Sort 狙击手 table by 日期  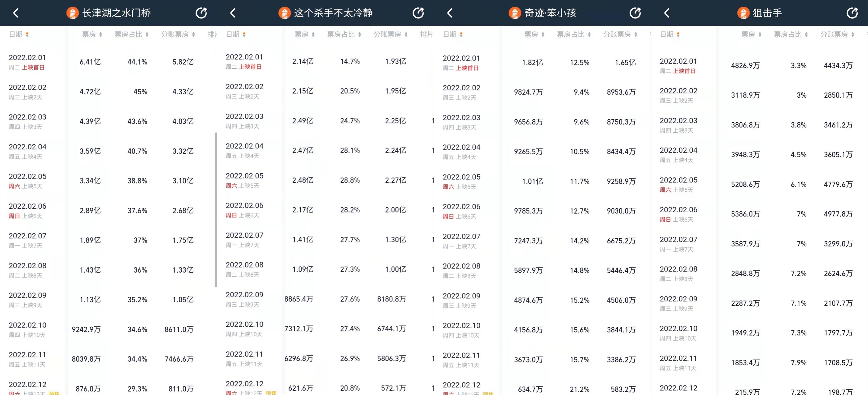coord(670,34)
